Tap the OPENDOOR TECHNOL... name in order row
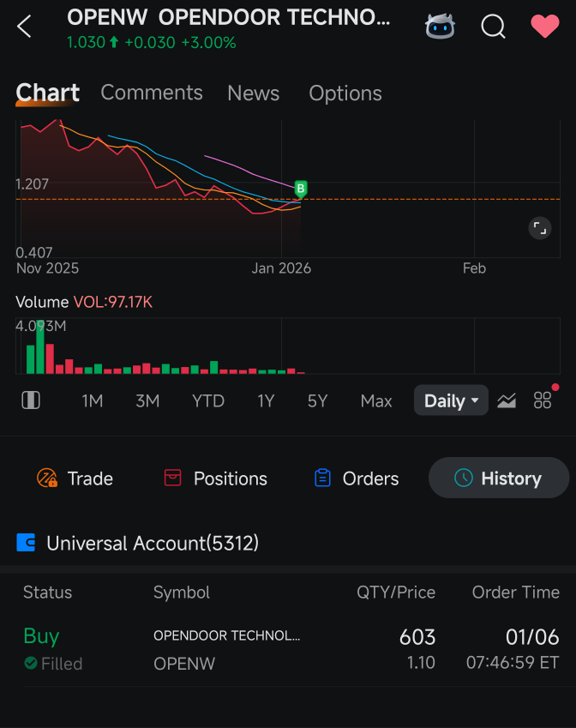The width and height of the screenshot is (576, 728). pos(227,635)
